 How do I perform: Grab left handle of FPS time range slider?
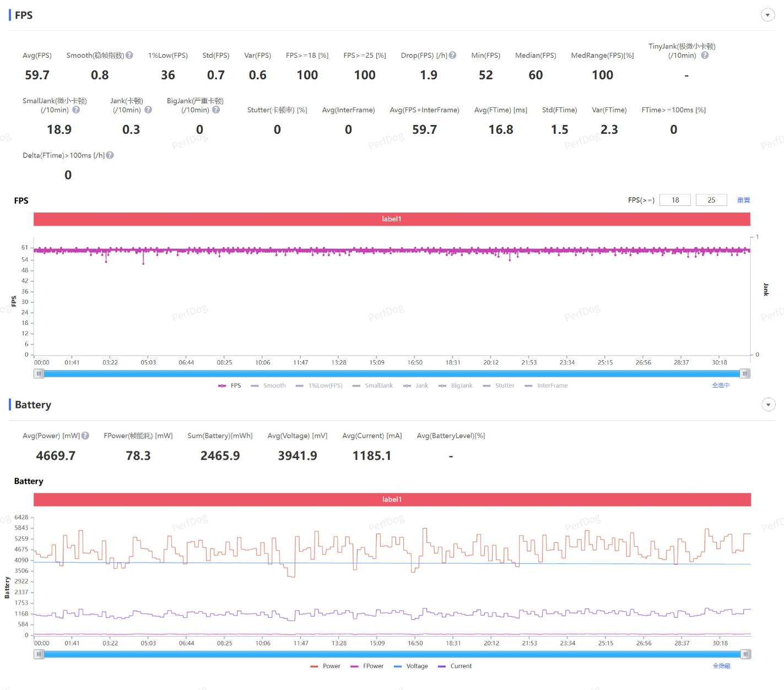(x=39, y=373)
